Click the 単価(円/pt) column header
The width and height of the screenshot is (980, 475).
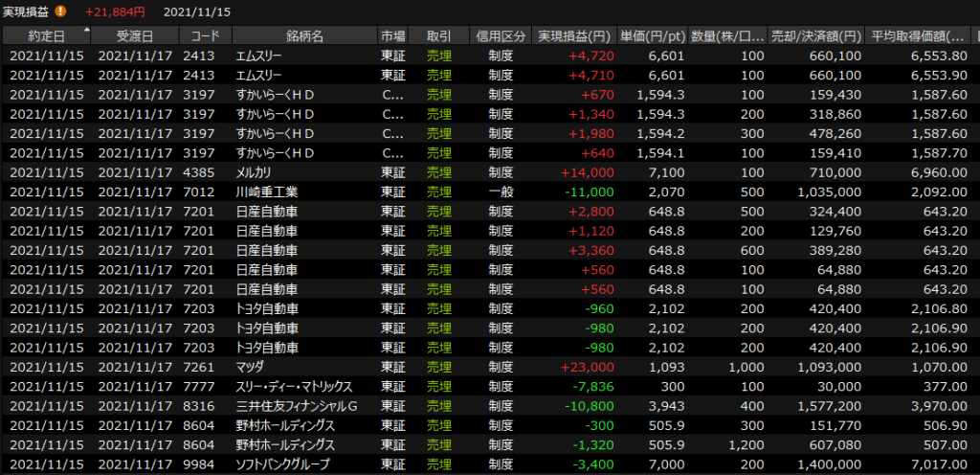coord(655,36)
